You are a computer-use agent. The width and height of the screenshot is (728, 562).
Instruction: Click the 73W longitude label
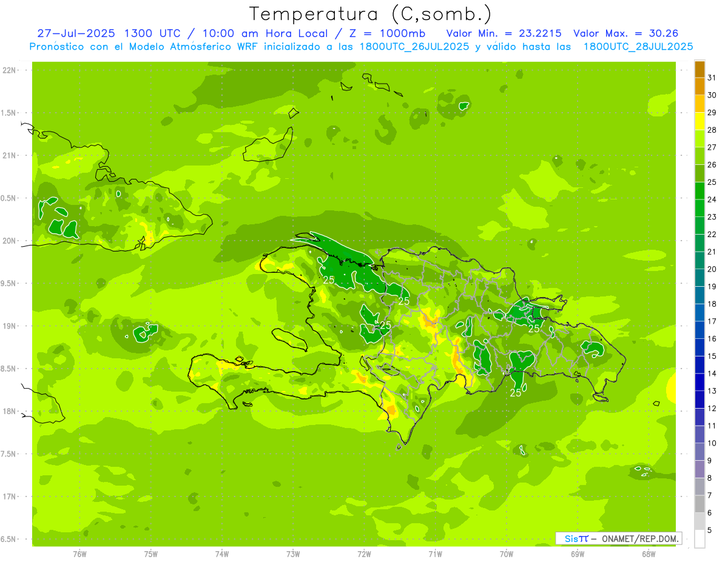coord(293,554)
